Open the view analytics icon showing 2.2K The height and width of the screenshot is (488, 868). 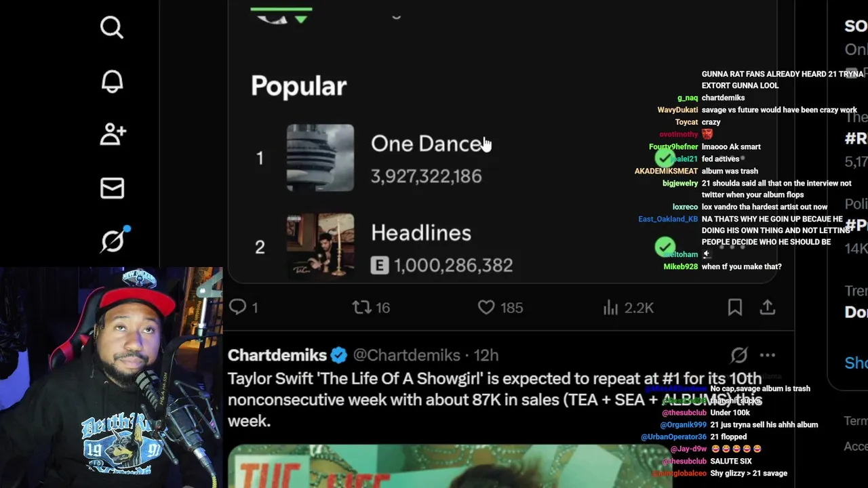[610, 308]
